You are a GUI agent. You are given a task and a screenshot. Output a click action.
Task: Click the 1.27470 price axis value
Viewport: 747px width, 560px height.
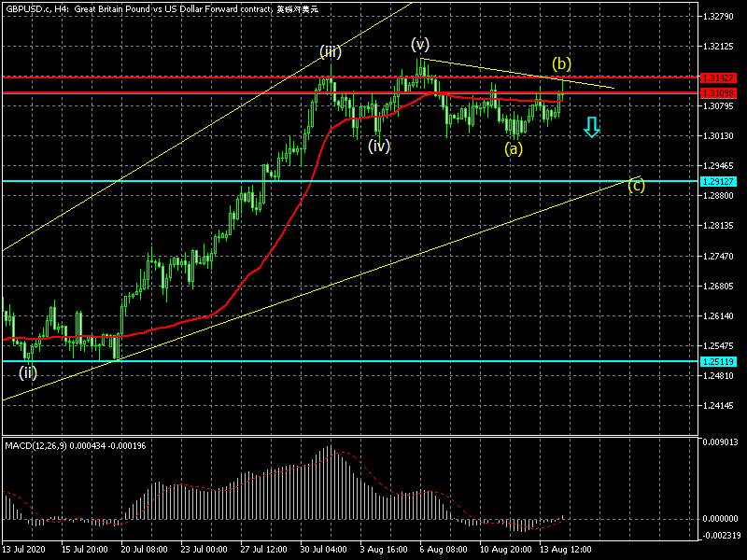coord(718,257)
